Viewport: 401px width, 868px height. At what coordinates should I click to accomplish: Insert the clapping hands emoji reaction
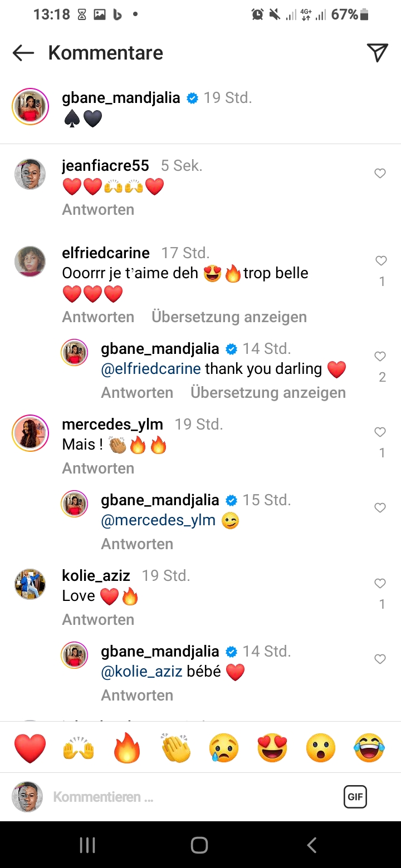click(x=175, y=748)
